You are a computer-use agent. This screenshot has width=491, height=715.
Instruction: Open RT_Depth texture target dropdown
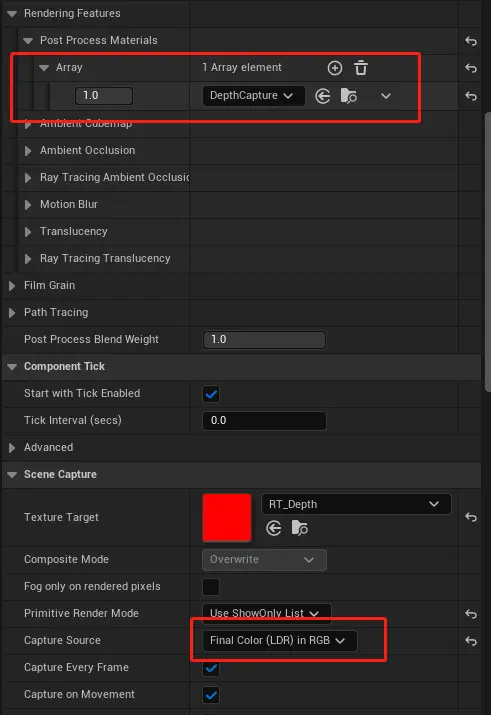point(356,504)
